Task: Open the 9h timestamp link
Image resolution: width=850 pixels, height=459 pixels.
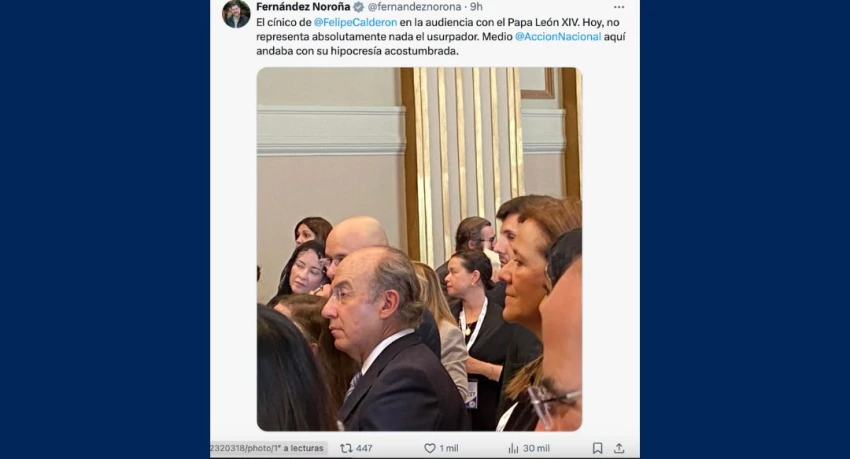Action: tap(476, 7)
